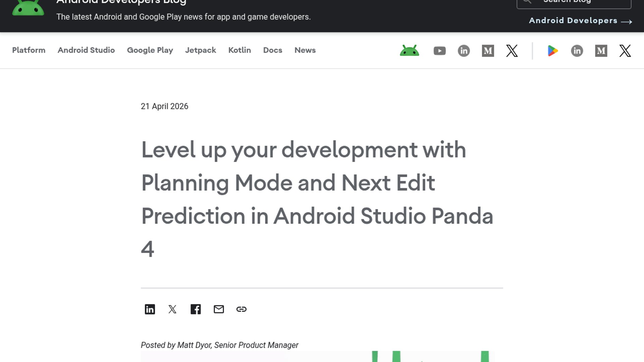Share the article via email icon

point(219,309)
